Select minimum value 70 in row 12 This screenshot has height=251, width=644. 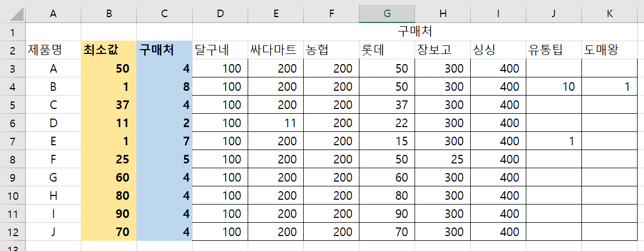pos(109,232)
